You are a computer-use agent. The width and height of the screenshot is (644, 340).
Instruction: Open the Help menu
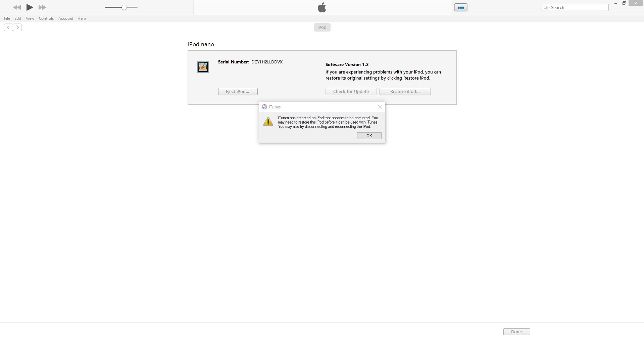[x=82, y=18]
